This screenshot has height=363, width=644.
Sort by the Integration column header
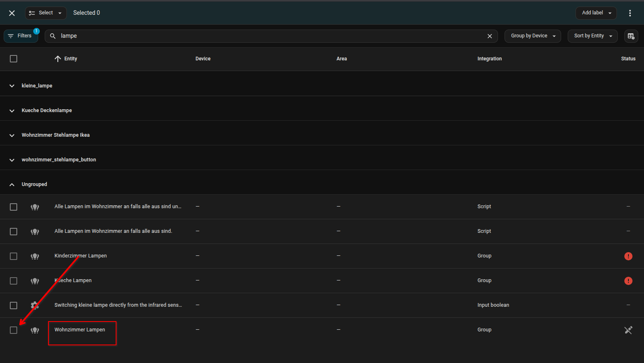pos(489,59)
